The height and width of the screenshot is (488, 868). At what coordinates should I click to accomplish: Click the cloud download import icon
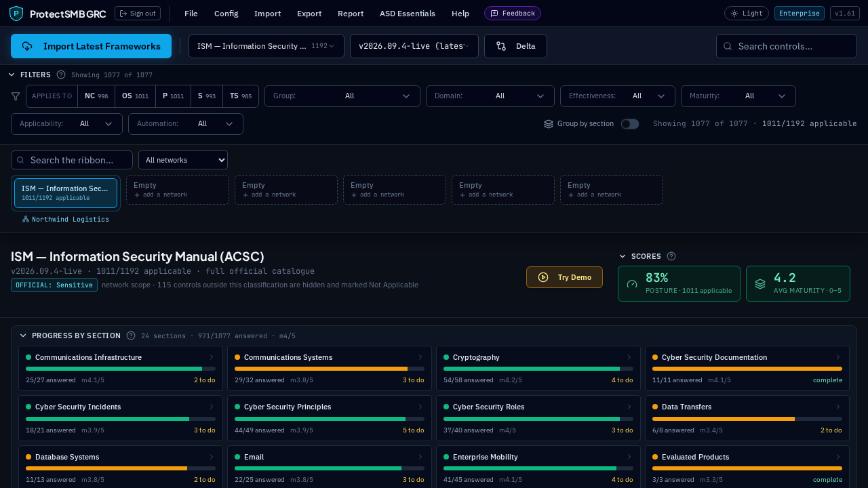coord(27,46)
